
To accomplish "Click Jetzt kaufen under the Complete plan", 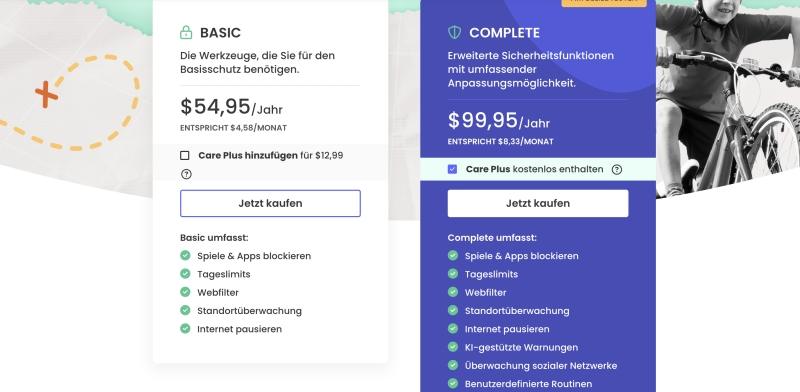I will point(538,203).
